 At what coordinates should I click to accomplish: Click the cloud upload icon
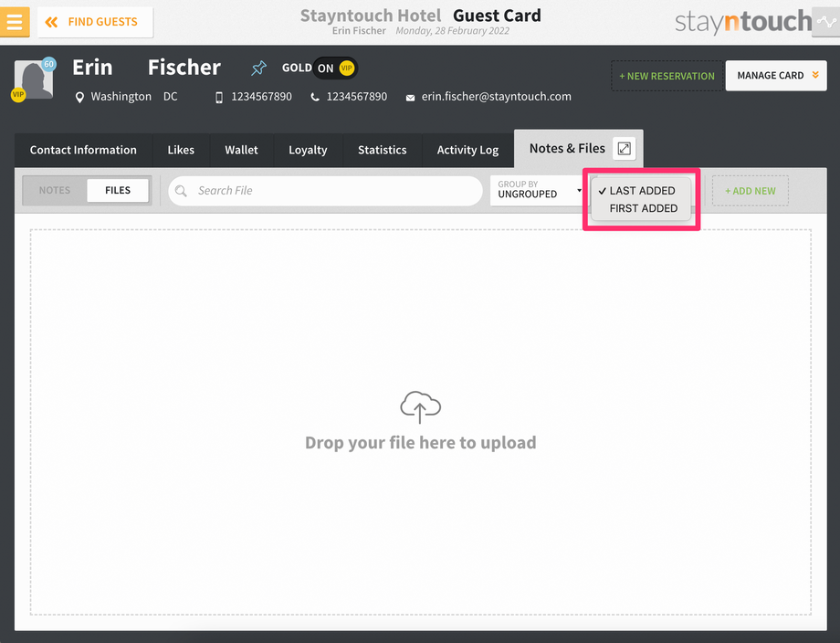pos(421,406)
